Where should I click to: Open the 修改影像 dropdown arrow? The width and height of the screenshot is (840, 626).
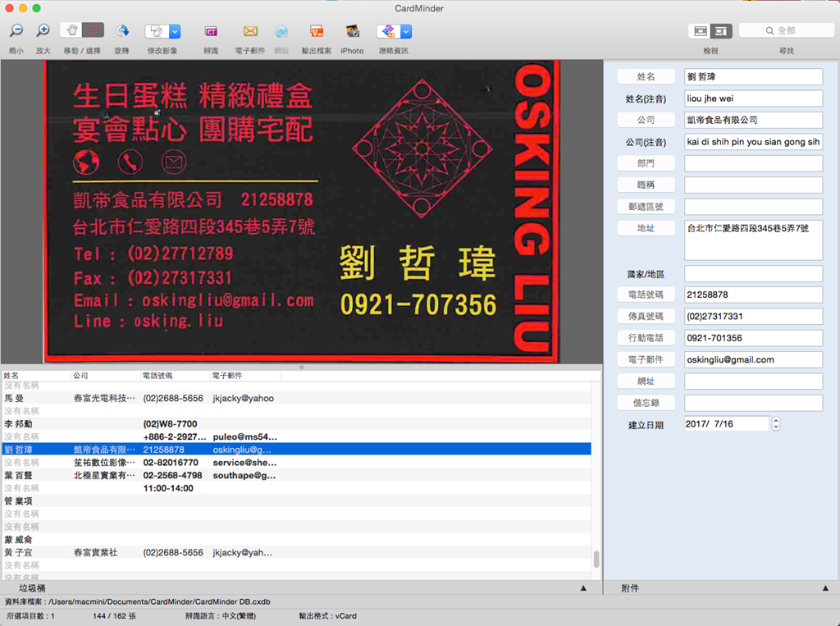point(175,31)
